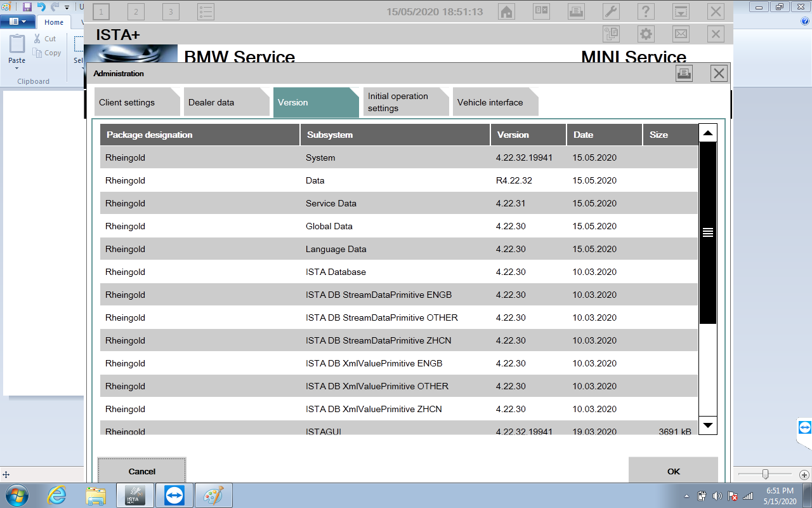
Task: Click the Size column header
Action: (670, 135)
